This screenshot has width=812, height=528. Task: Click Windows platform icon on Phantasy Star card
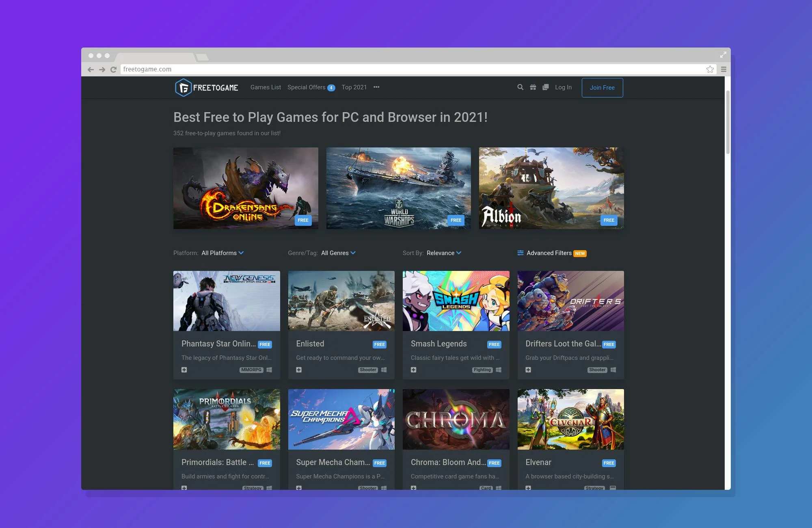(269, 370)
